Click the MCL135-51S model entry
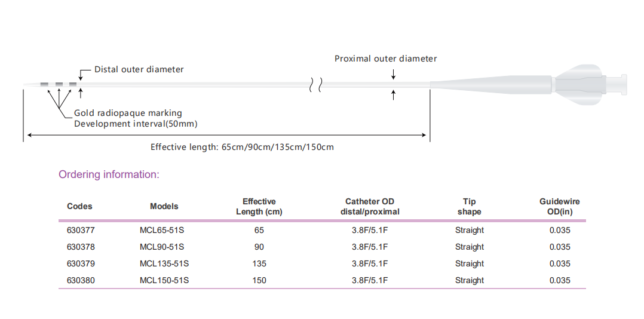The height and width of the screenshot is (319, 644). (164, 263)
